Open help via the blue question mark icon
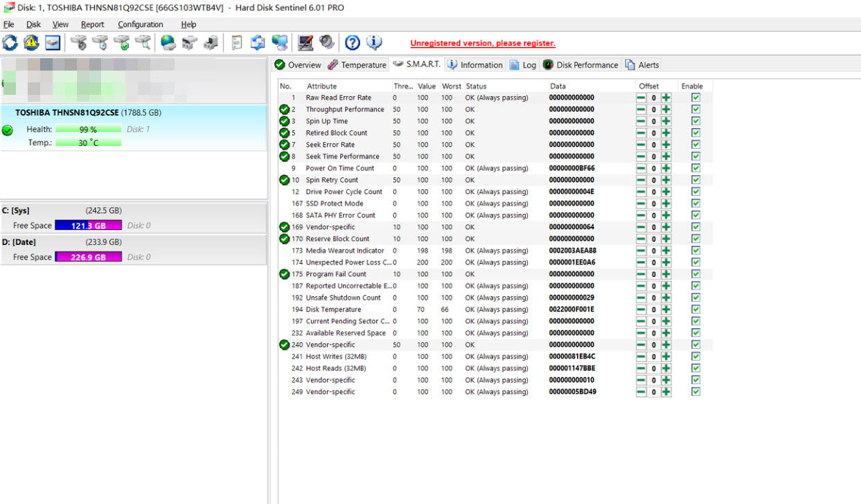Screen dimensions: 861x504 tap(353, 43)
